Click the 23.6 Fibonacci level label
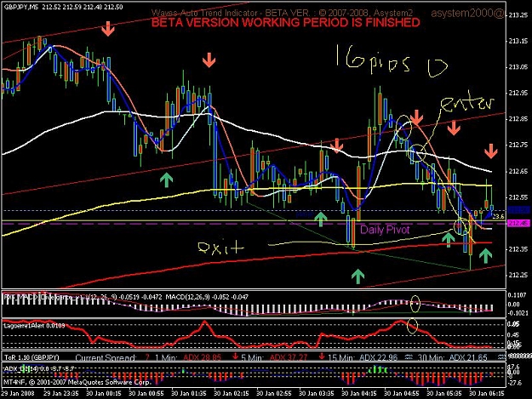Screen dimensions: 532x399 click(498, 217)
